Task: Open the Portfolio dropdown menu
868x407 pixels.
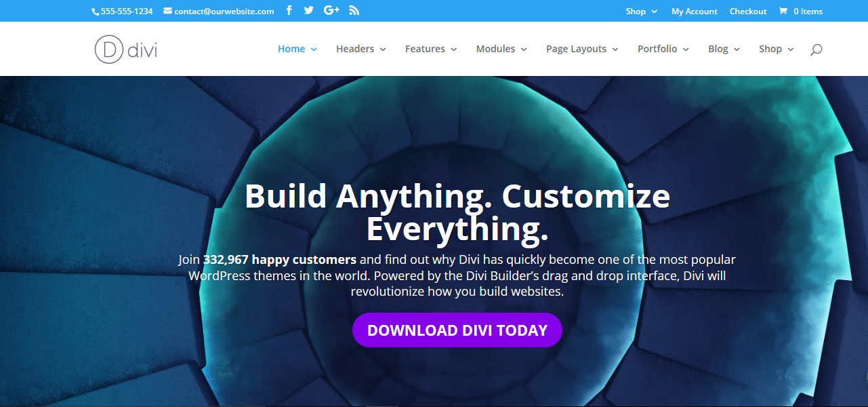Action: [663, 49]
